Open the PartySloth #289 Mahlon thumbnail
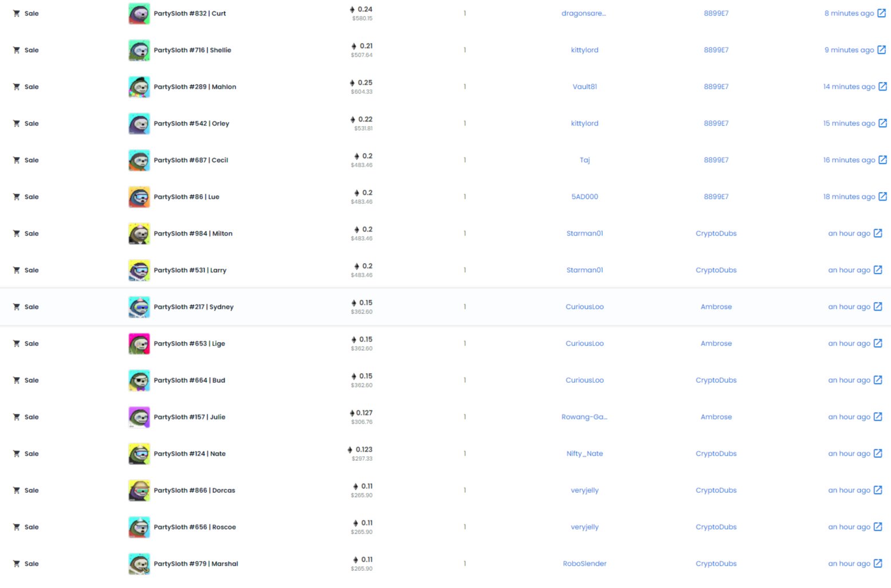The height and width of the screenshot is (588, 891). coord(139,87)
